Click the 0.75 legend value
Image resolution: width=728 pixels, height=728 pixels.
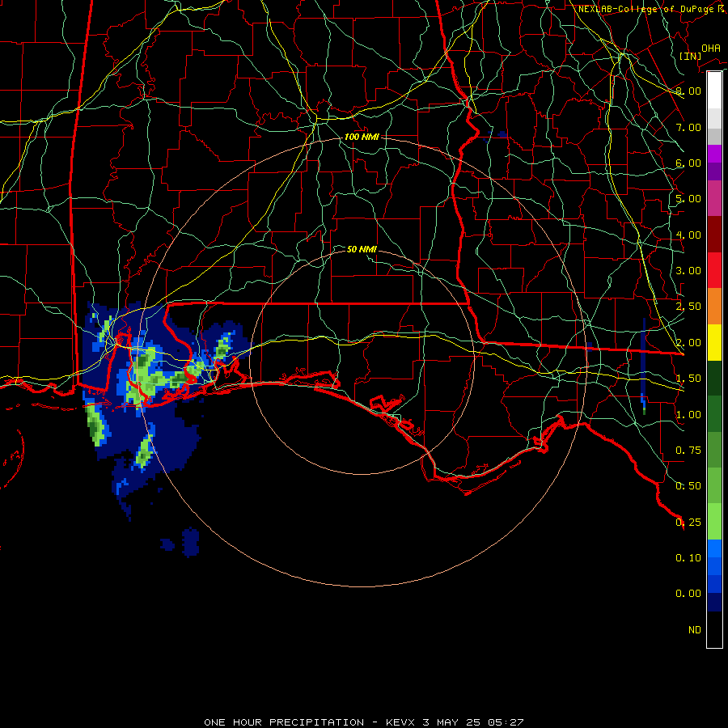click(x=688, y=451)
